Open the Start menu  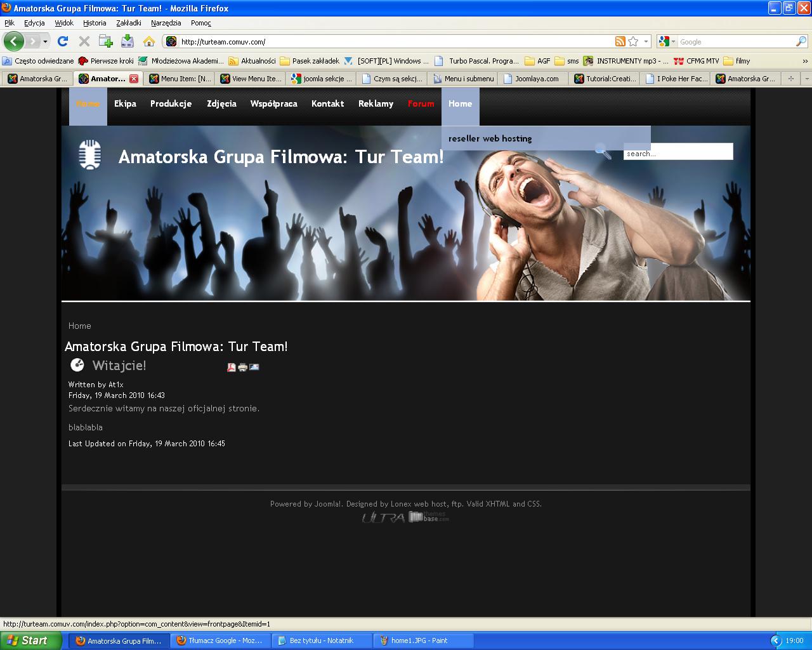coord(30,640)
